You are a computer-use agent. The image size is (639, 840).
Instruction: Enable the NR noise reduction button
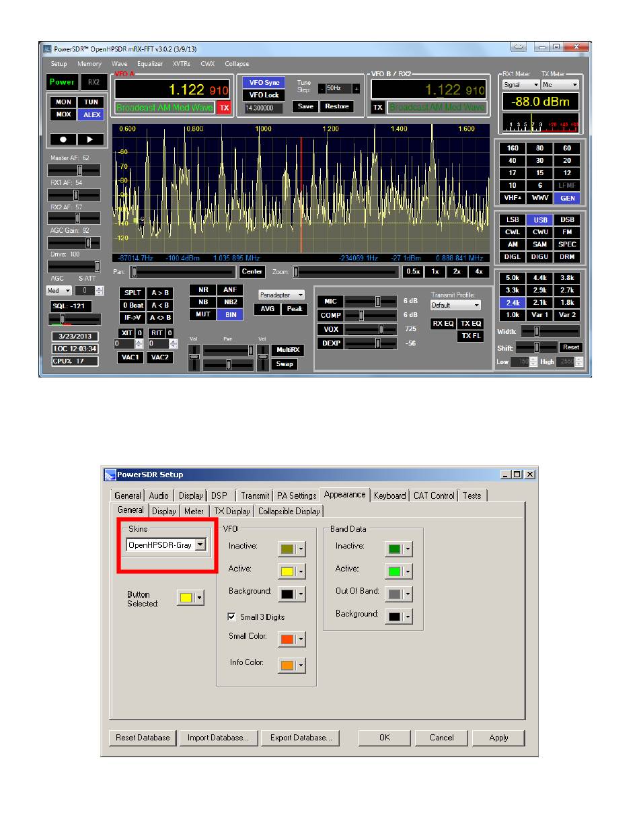[202, 290]
